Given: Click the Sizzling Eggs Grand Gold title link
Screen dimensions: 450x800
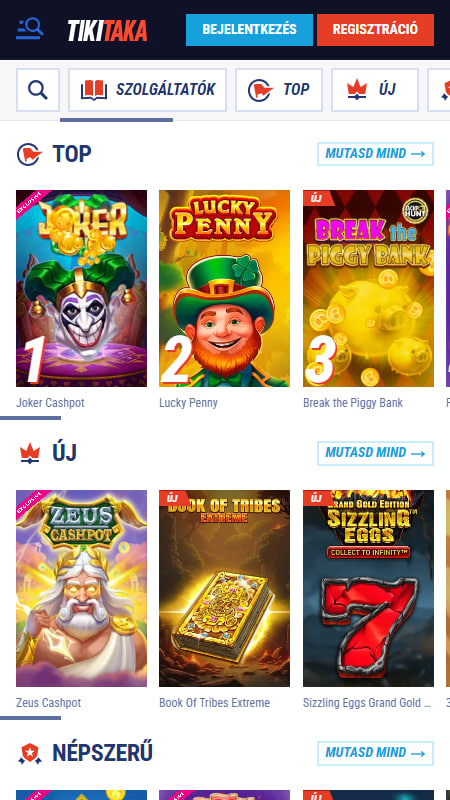Looking at the screenshot, I should tap(367, 703).
